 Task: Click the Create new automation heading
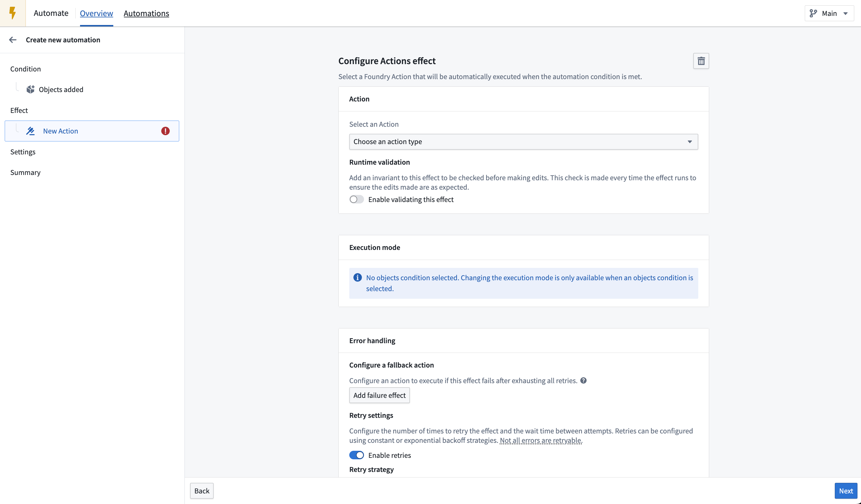tap(63, 40)
